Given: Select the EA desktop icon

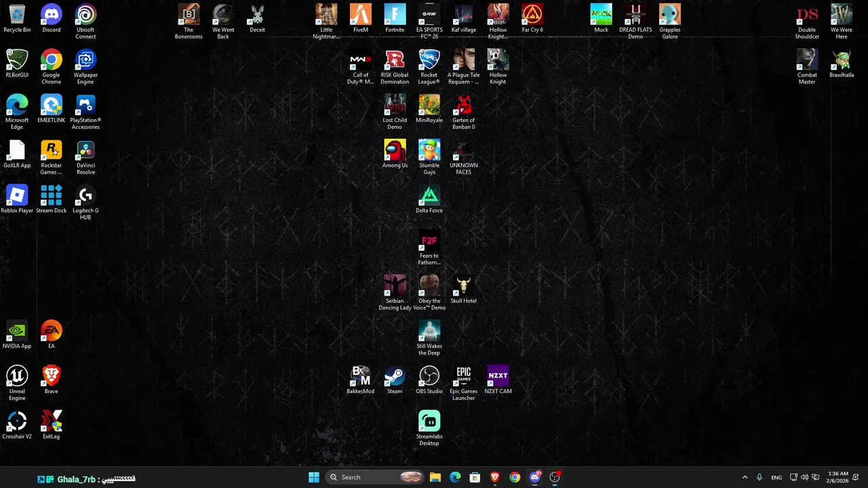Looking at the screenshot, I should pos(52,335).
